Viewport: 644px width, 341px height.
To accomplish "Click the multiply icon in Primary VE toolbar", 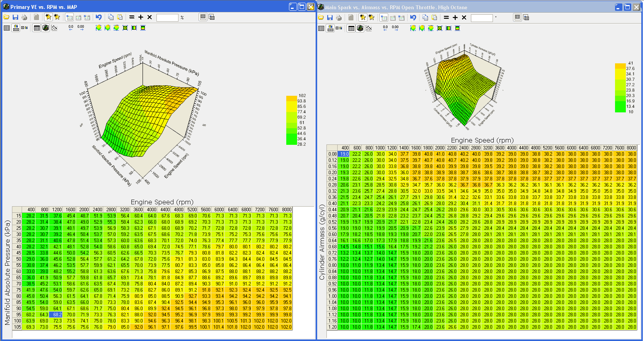I will pyautogui.click(x=150, y=17).
